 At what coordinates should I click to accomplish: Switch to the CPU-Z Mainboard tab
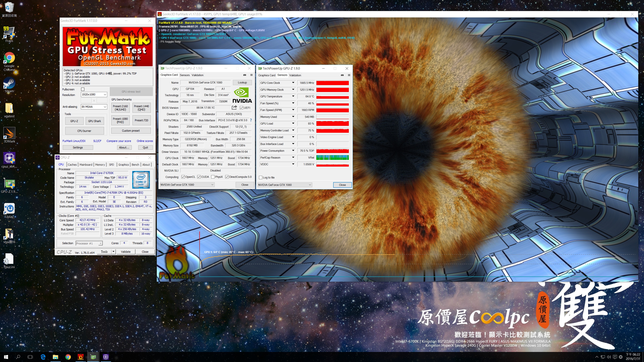[86, 165]
